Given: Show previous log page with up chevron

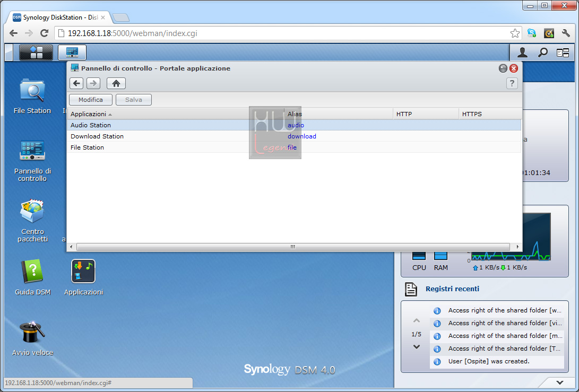Looking at the screenshot, I should pyautogui.click(x=417, y=320).
